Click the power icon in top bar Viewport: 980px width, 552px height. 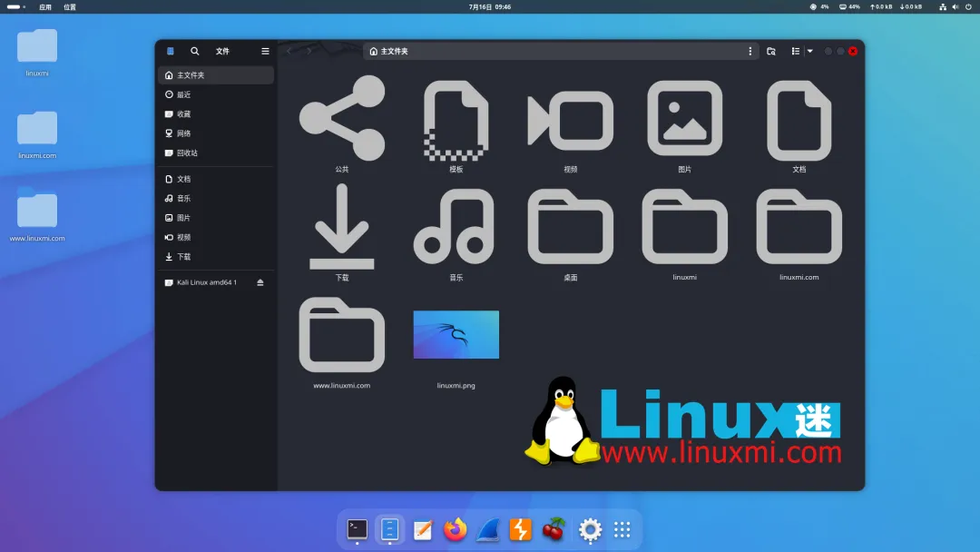click(x=968, y=7)
